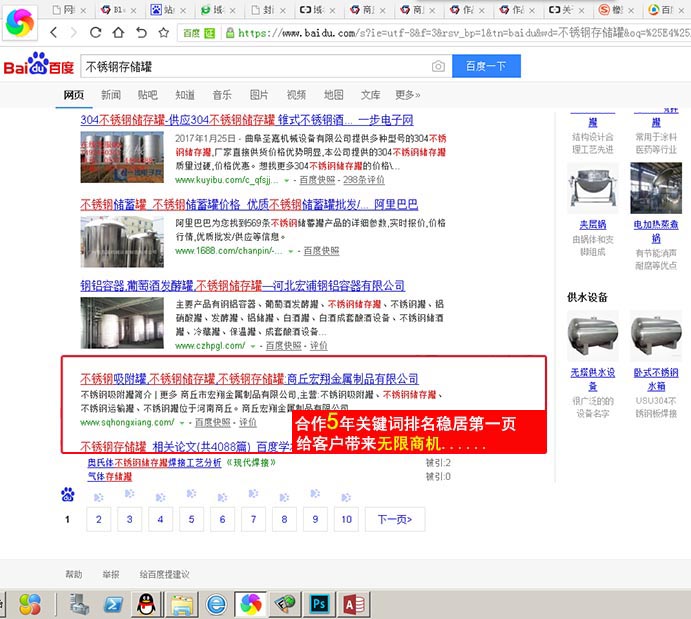This screenshot has width=691, height=619.
Task: Bookmark page with the star icon
Action: pyautogui.click(x=164, y=32)
